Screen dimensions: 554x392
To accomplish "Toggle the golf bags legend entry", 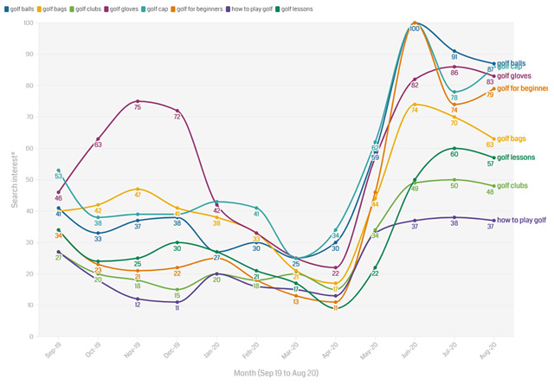I will (x=52, y=10).
